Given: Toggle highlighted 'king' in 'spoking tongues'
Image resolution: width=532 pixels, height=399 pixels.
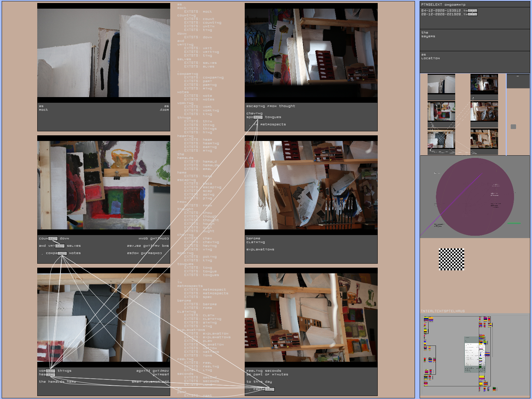Looking at the screenshot, I should point(258,117).
